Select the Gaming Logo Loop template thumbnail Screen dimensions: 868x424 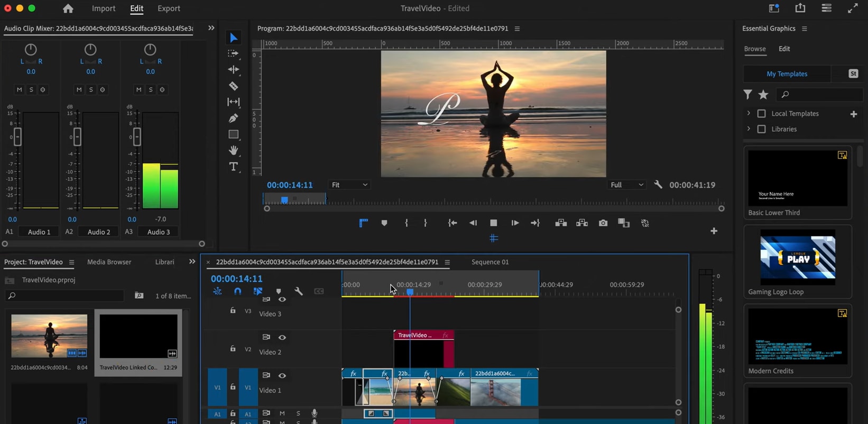(x=797, y=257)
